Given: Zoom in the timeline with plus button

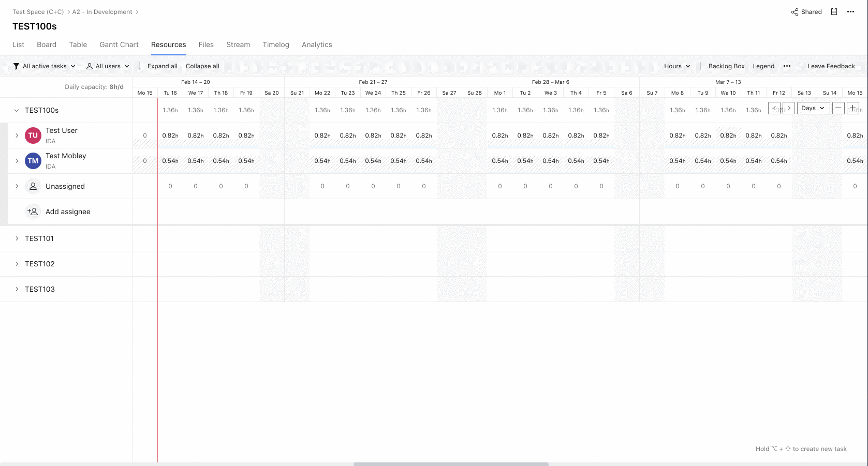Looking at the screenshot, I should pyautogui.click(x=852, y=108).
